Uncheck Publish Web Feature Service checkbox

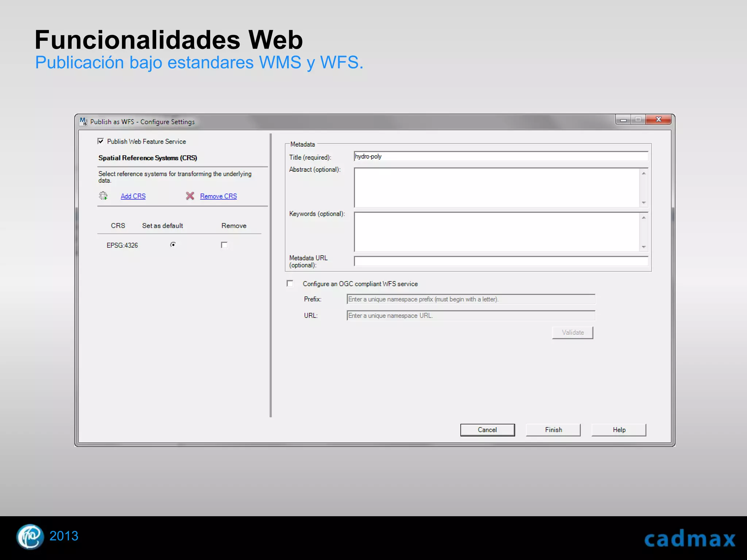click(x=101, y=141)
